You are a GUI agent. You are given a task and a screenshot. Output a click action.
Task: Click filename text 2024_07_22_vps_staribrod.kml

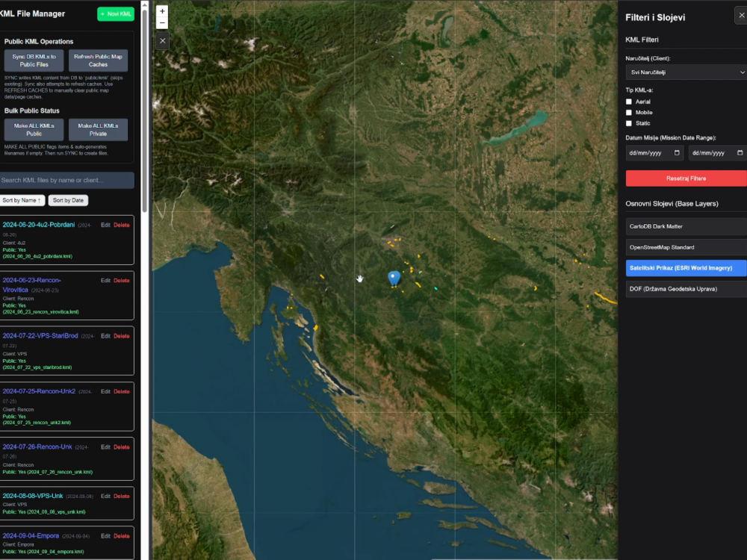(x=37, y=367)
